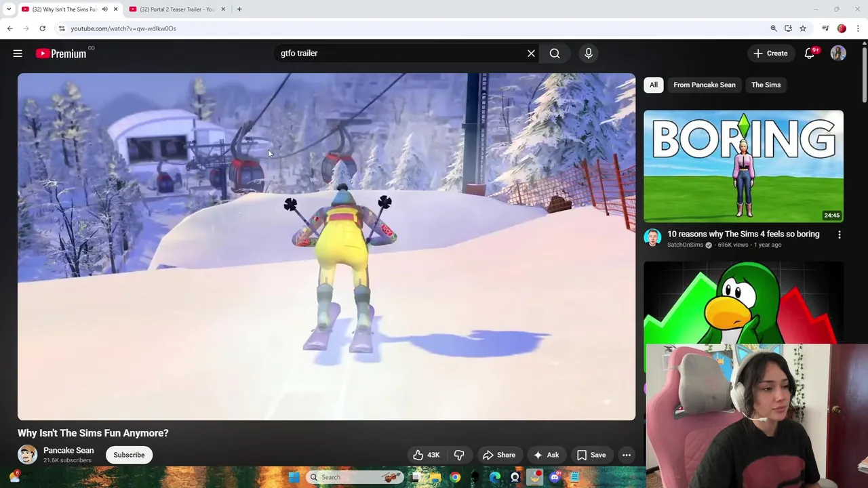The width and height of the screenshot is (868, 488).
Task: Open Notepad from the taskbar
Action: click(574, 477)
